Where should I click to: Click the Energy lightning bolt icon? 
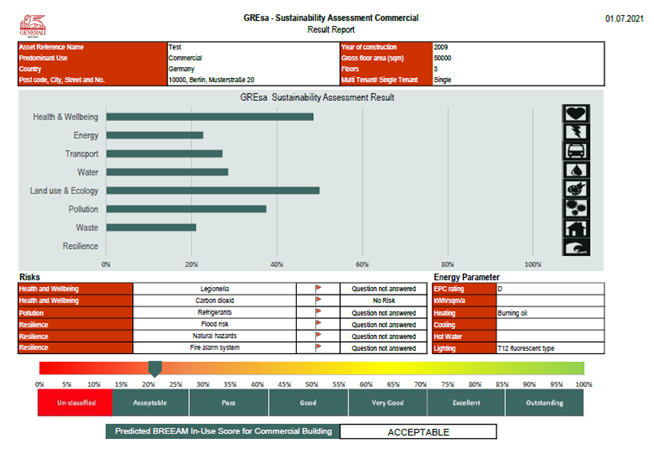(576, 132)
